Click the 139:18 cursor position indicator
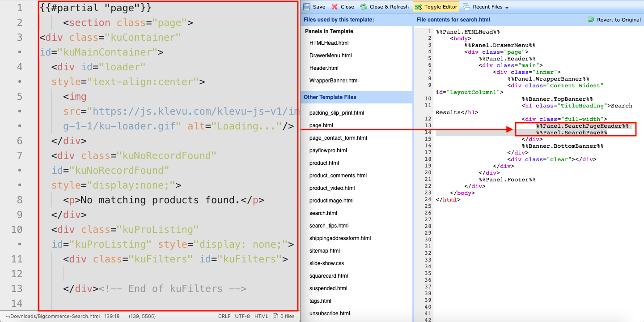644x322 pixels. point(111,316)
